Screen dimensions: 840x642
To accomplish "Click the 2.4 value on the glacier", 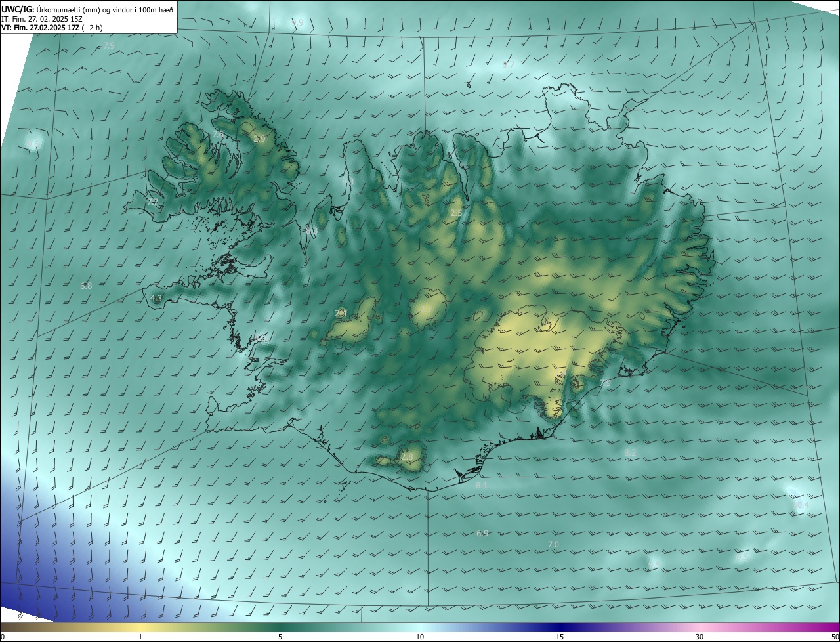I will pyautogui.click(x=341, y=314).
